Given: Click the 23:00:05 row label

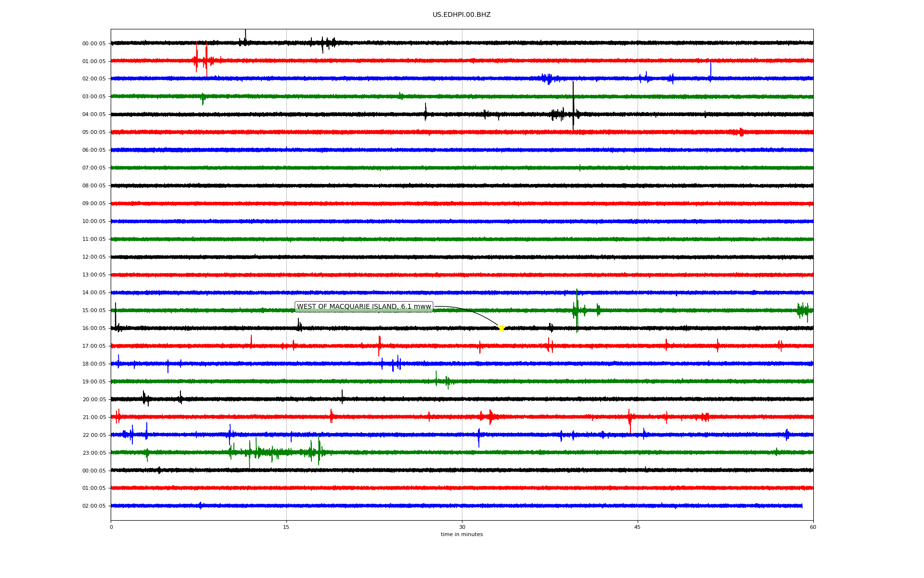Looking at the screenshot, I should (94, 453).
